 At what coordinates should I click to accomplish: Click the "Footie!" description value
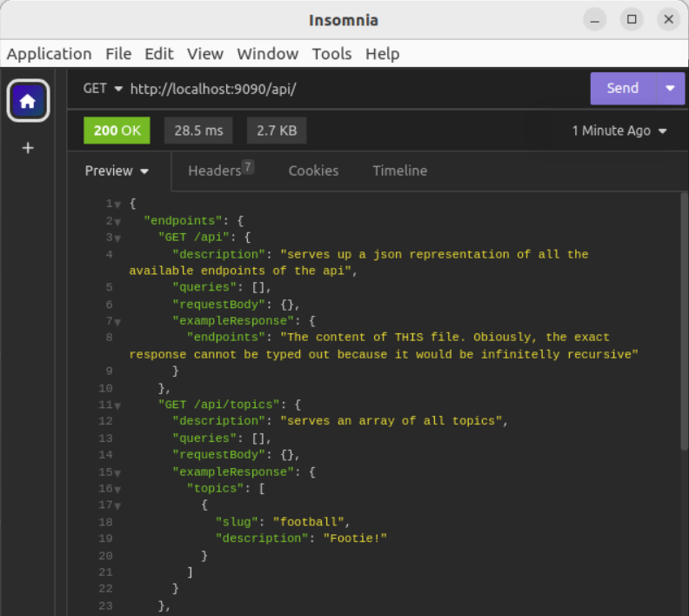point(355,539)
